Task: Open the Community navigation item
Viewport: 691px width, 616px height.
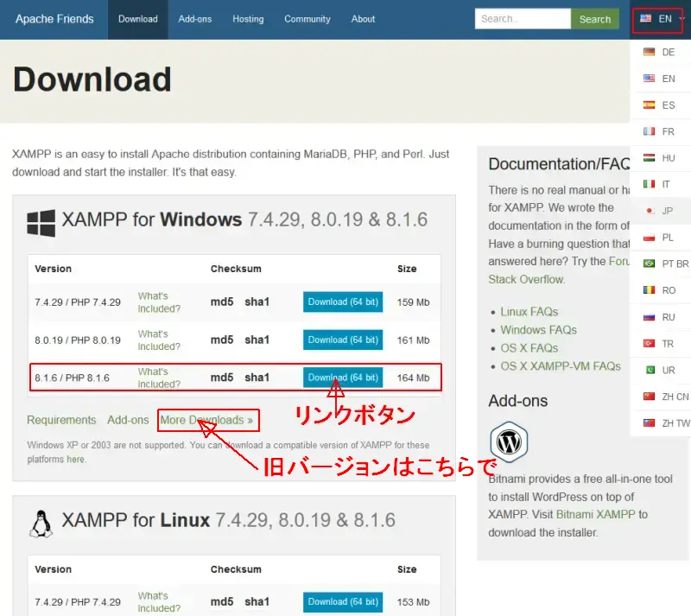Action: click(307, 19)
